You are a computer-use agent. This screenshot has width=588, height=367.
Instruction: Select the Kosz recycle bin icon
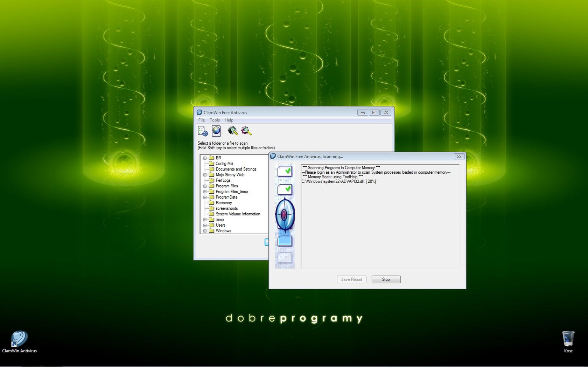[x=568, y=342]
